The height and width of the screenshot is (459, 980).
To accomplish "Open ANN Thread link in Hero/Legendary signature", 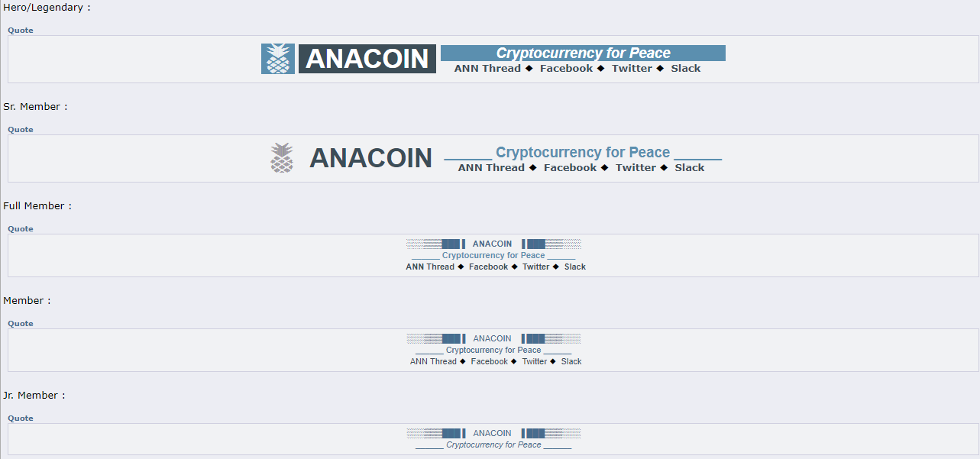I will (487, 69).
